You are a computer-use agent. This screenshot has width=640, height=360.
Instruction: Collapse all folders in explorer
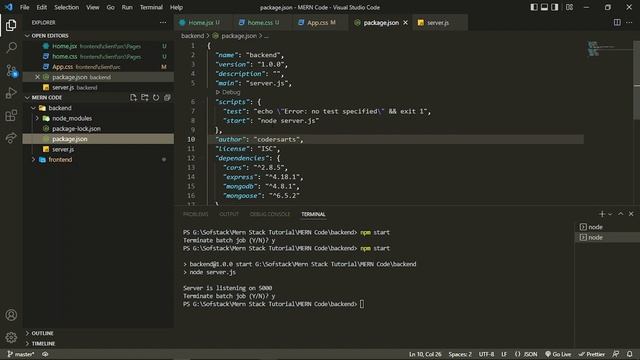click(167, 98)
